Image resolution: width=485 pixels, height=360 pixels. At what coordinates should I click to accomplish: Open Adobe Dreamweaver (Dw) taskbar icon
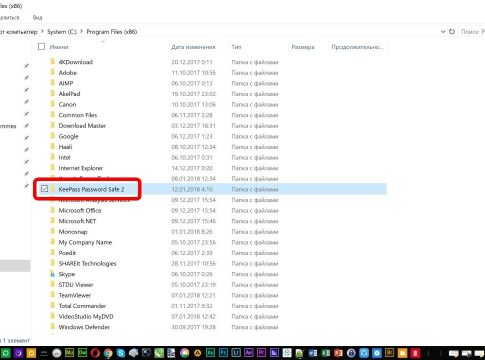point(82,353)
